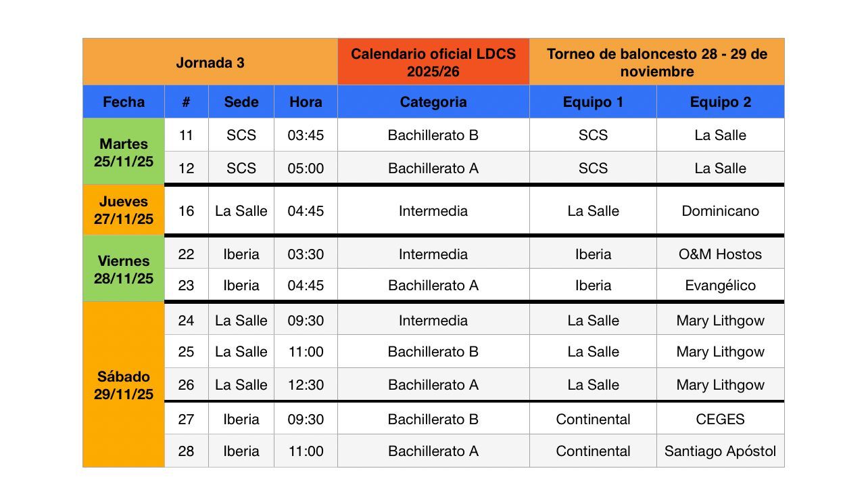Select game number 16 cell
868x477 pixels.
tap(186, 211)
